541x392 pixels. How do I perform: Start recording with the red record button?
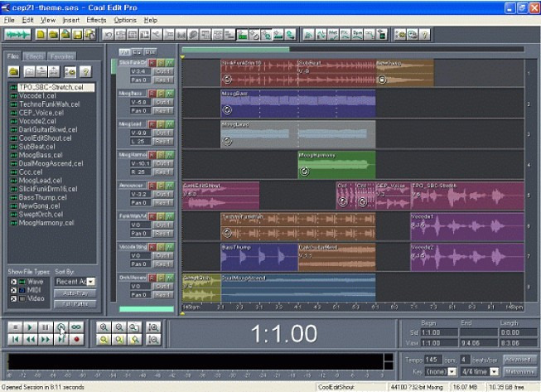pyautogui.click(x=76, y=340)
